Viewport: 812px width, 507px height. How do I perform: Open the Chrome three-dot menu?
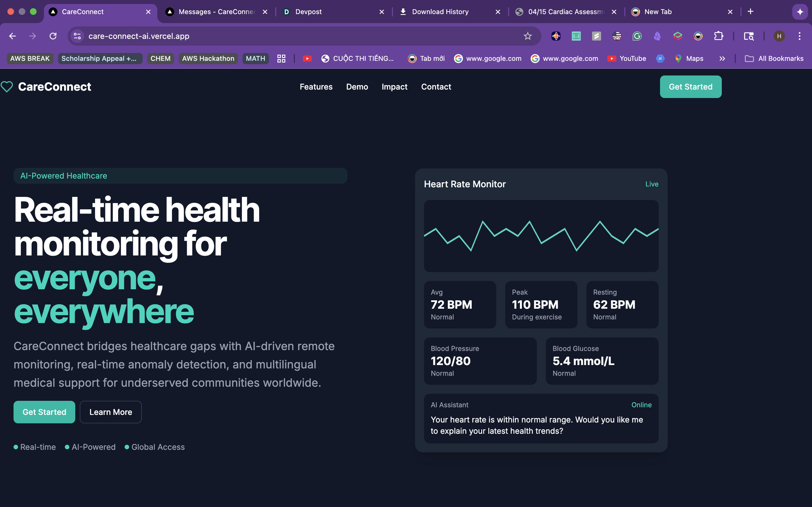800,36
